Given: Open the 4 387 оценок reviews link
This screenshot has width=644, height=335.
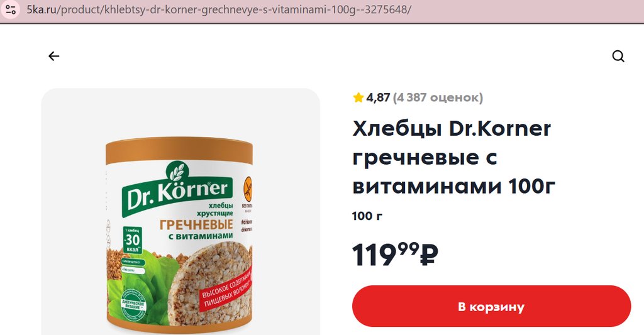Looking at the screenshot, I should click(x=438, y=97).
